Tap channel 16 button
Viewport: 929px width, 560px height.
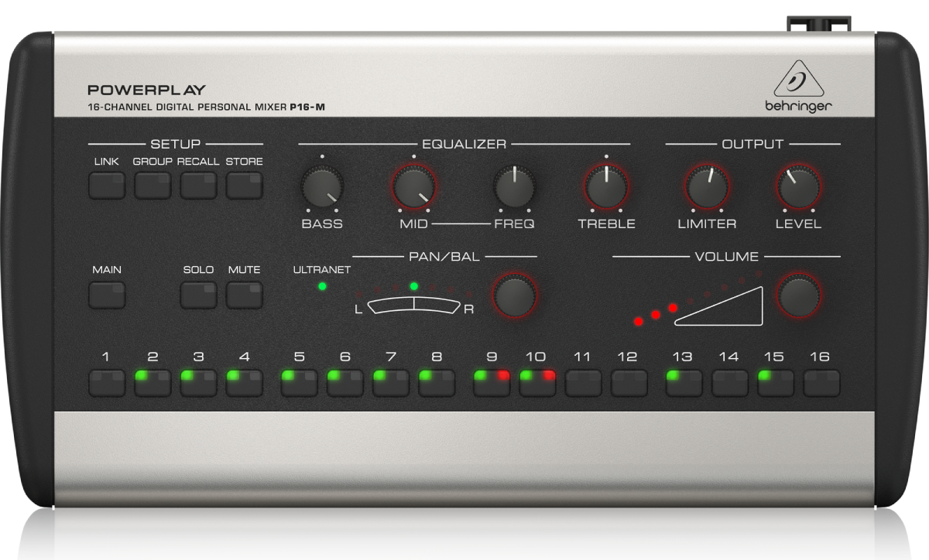(821, 383)
